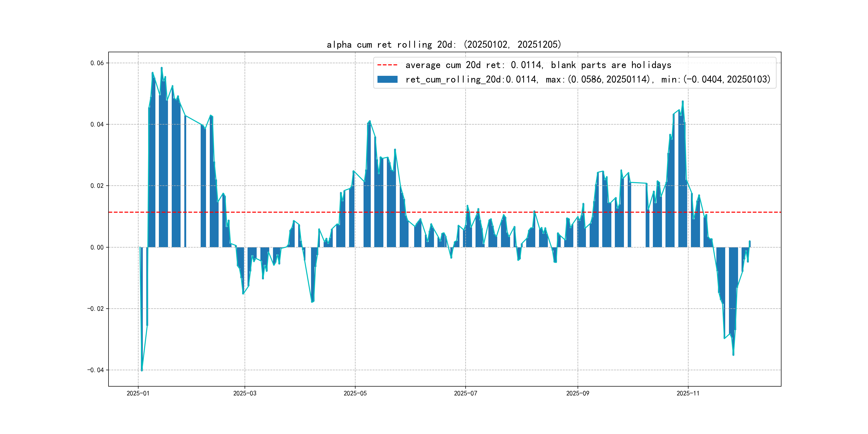Click the late-October peak of the cyan line
The width and height of the screenshot is (868, 434).
pos(683,101)
